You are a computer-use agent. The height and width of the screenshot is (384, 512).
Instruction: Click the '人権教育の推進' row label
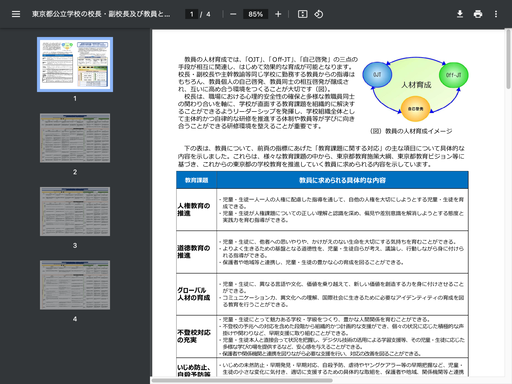coord(194,209)
